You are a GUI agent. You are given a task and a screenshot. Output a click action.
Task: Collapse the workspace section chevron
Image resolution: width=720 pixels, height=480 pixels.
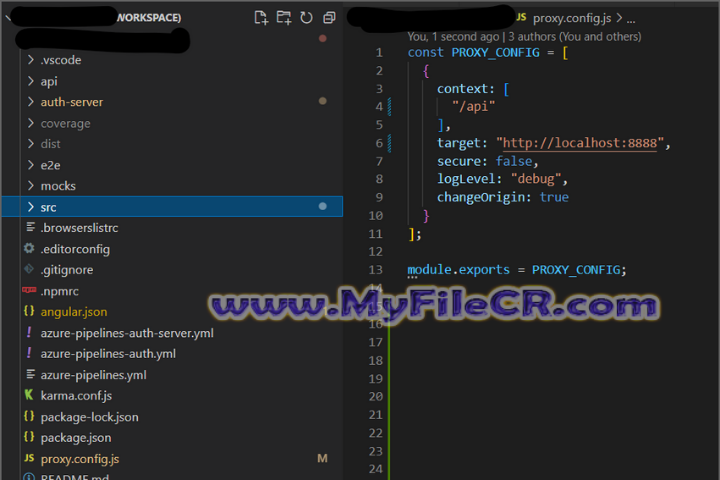[8, 18]
